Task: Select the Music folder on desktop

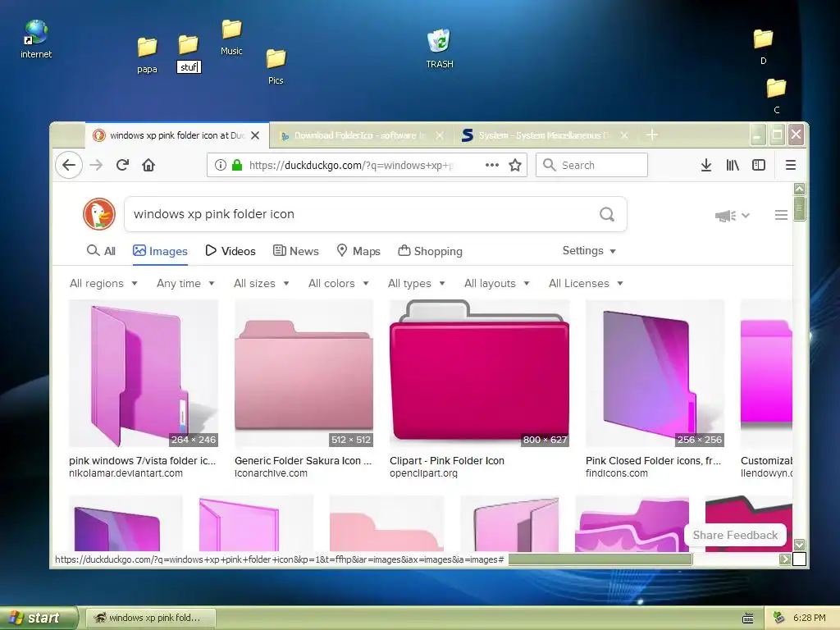Action: coord(231,37)
